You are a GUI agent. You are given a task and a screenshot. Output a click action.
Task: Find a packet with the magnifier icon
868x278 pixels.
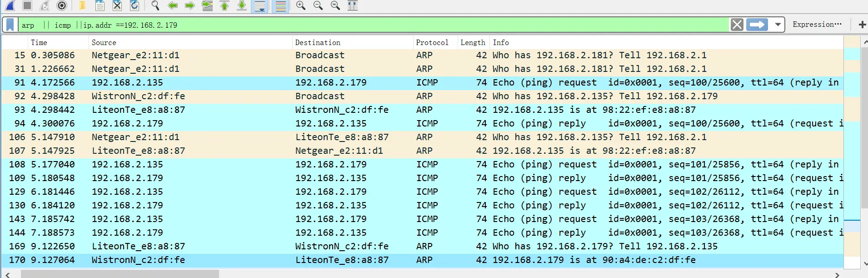click(155, 5)
